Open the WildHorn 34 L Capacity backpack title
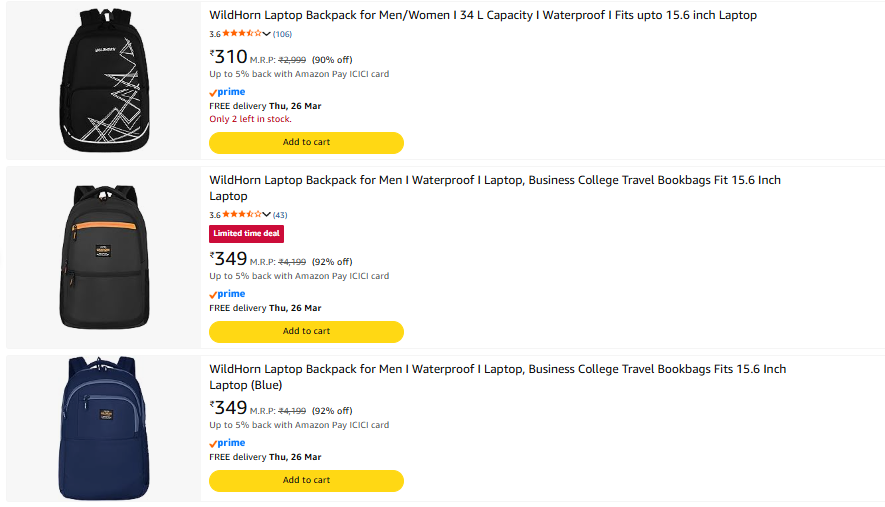The height and width of the screenshot is (507, 885). 482,15
